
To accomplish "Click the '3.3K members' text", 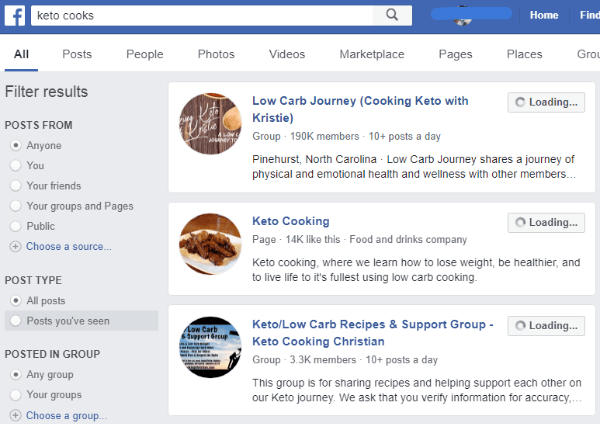I will pyautogui.click(x=323, y=360).
